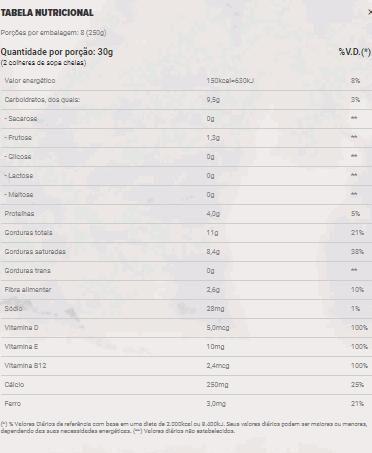Select the Sódio 28mg value
Viewport: 372px width, 453px height.
click(215, 309)
